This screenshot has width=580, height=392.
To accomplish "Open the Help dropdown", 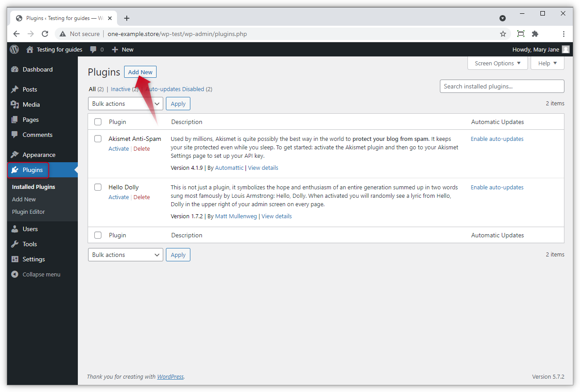I will point(547,63).
